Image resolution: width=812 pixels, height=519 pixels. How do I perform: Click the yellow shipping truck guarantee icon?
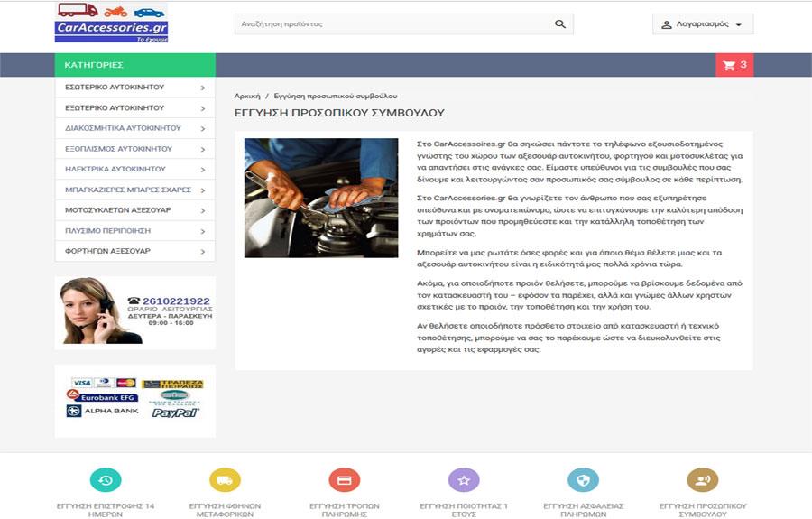[x=225, y=479]
